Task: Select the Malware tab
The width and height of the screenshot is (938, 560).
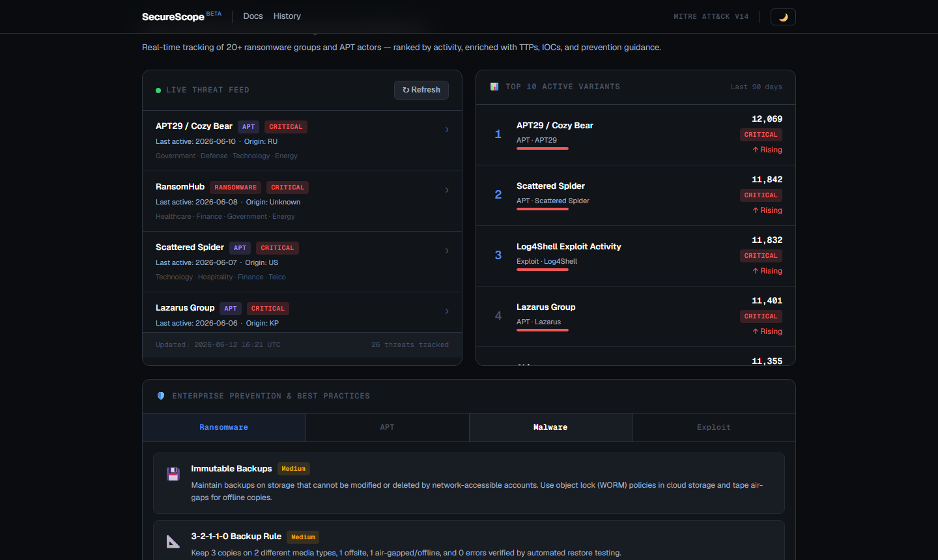Action: [x=550, y=427]
